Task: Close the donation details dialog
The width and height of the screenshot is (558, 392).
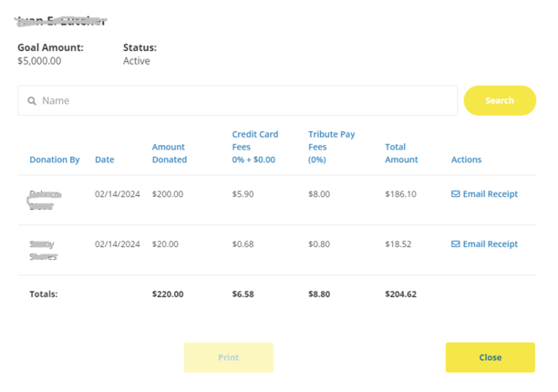Action: pyautogui.click(x=490, y=357)
